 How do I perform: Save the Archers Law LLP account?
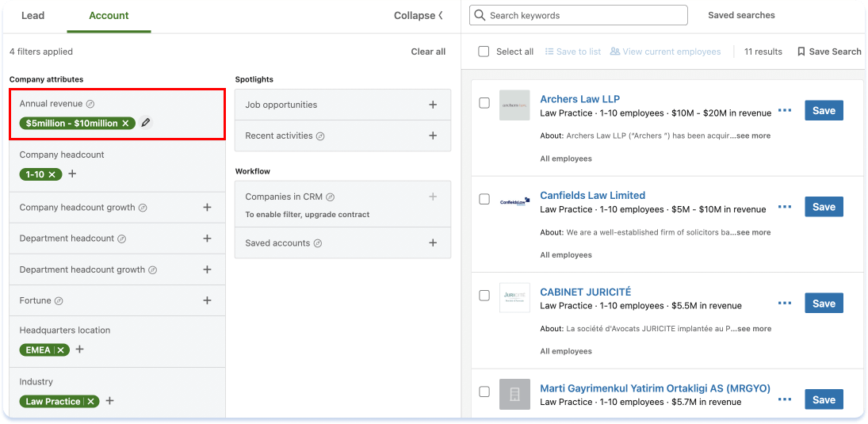point(824,110)
